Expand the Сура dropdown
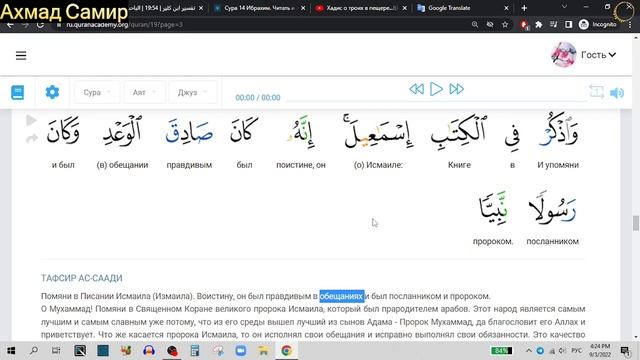Screen dimensions: 640x360 click(97, 93)
